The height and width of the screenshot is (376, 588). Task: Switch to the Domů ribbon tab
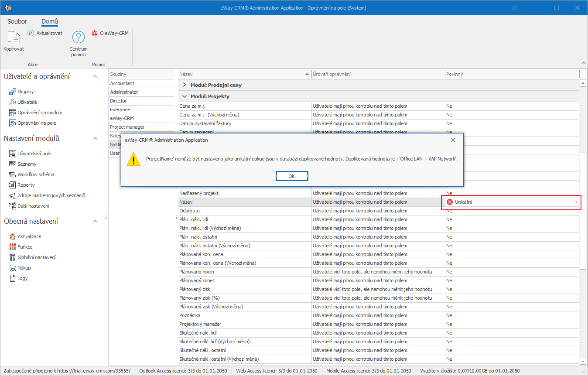[x=50, y=21]
